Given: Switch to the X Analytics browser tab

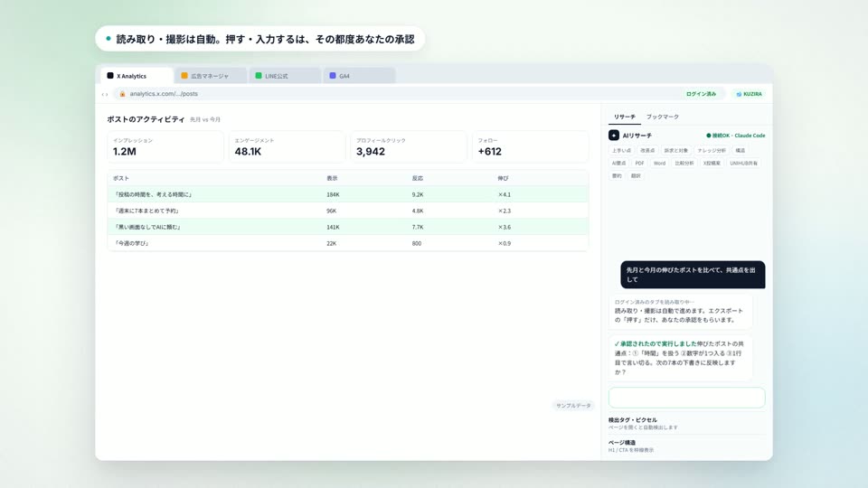Looking at the screenshot, I should click(x=137, y=76).
